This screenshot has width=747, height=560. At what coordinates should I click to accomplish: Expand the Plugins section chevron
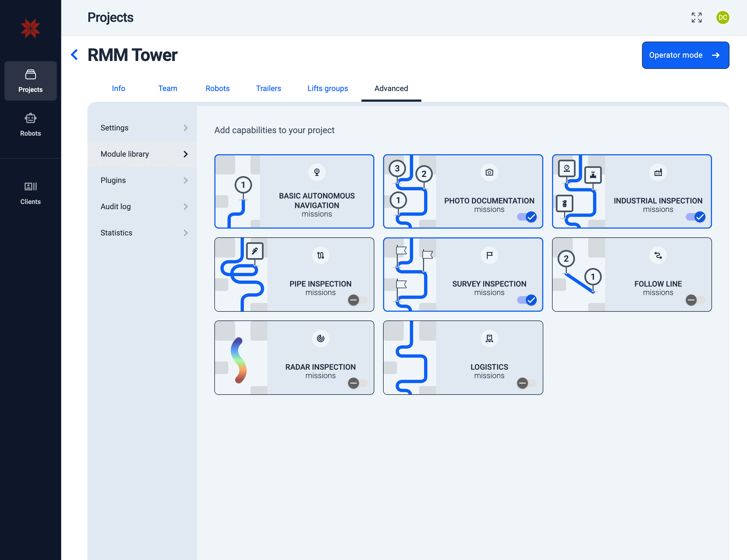[x=185, y=180]
